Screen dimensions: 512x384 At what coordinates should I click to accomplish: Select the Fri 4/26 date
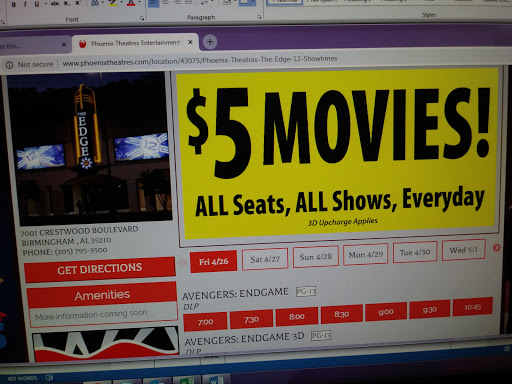pos(214,262)
